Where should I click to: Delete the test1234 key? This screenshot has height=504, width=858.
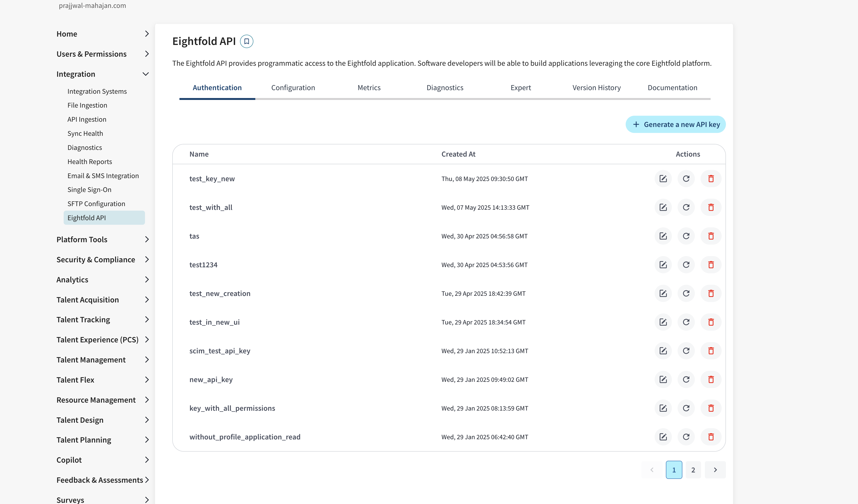pyautogui.click(x=711, y=265)
